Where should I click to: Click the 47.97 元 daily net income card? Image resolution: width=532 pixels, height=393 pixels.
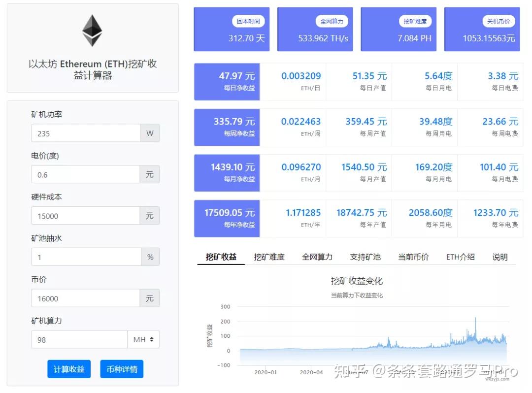(x=227, y=82)
